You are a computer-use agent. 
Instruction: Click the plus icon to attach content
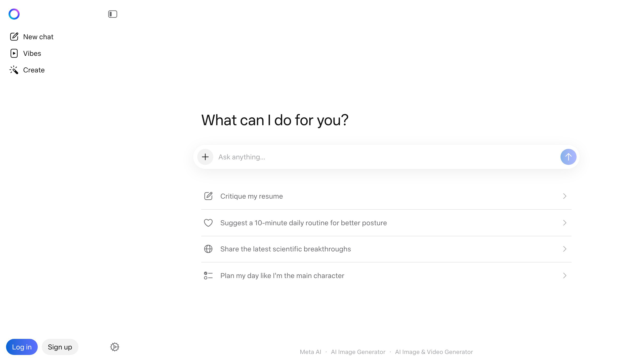205,157
